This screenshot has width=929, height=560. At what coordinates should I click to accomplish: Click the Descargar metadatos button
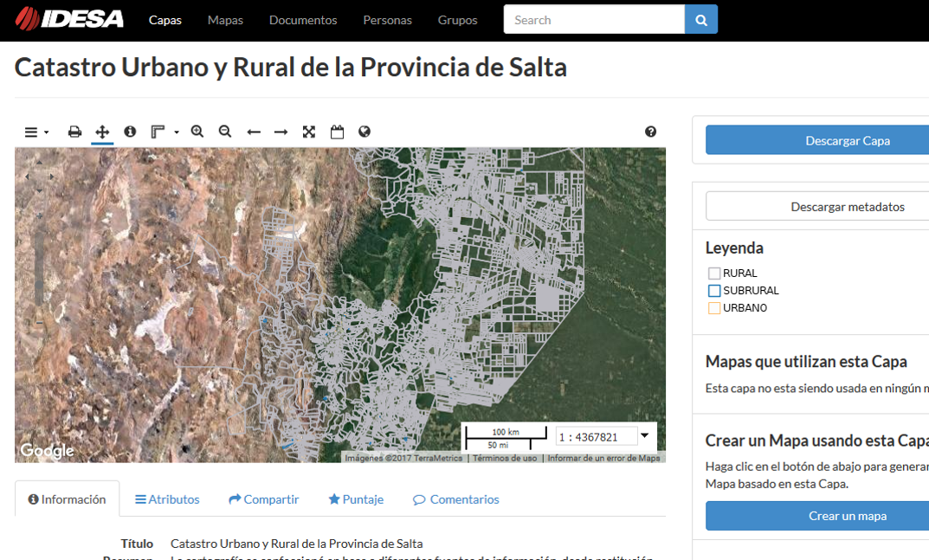(x=848, y=207)
